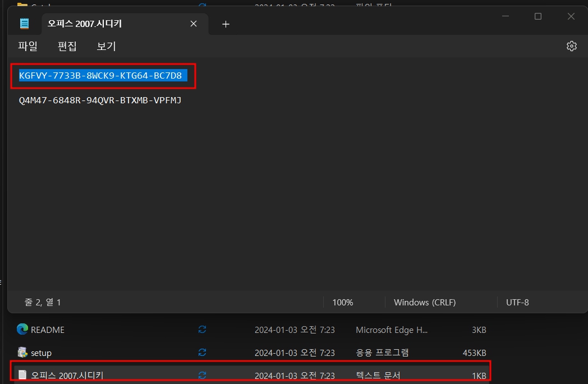The image size is (588, 384).
Task: Click the 줄 2, 열 1 status entry
Action: coord(43,302)
